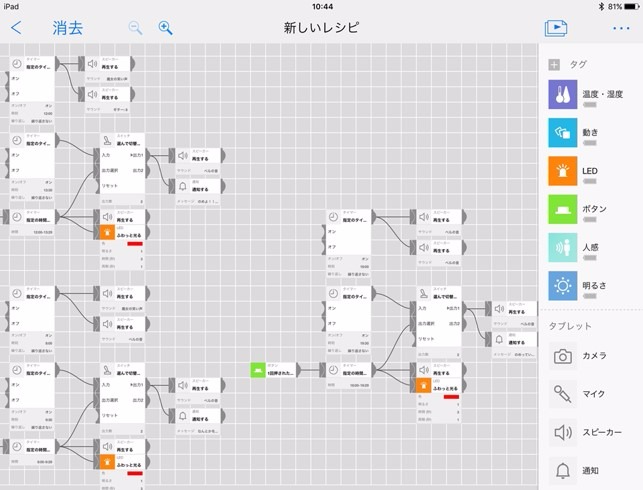Open the recipe play preview icon
The image size is (643, 490).
coord(556,28)
